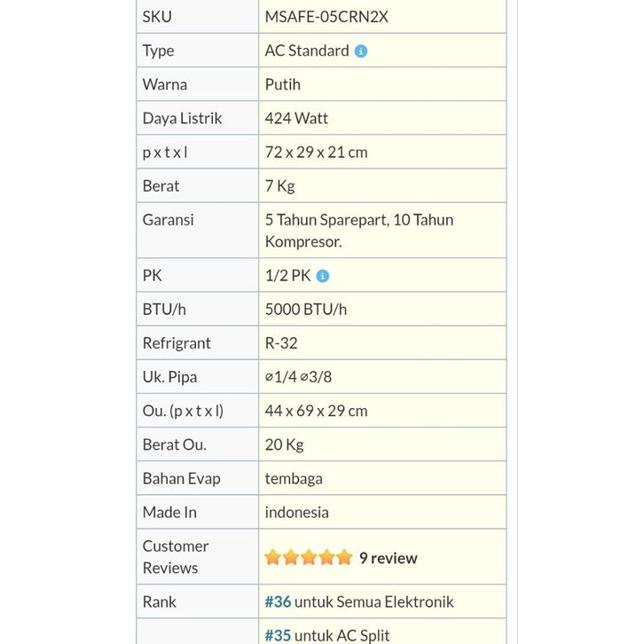Viewport: 644px width, 644px height.
Task: Click the pipe size ⌀1/4 ⌀3/8 value
Action: 298,377
